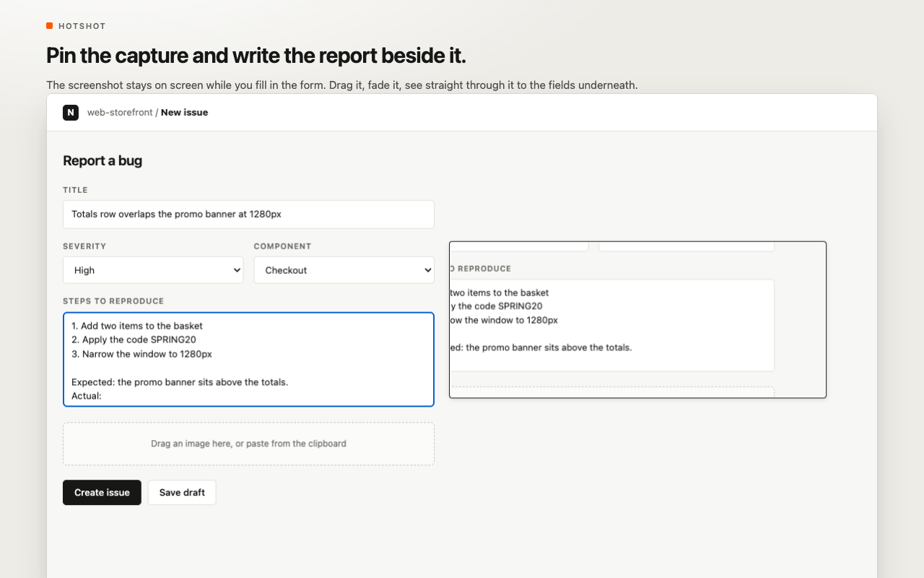Click 'Apply the code SPRING20' line in the form
Screen dimensions: 924x578
point(134,340)
